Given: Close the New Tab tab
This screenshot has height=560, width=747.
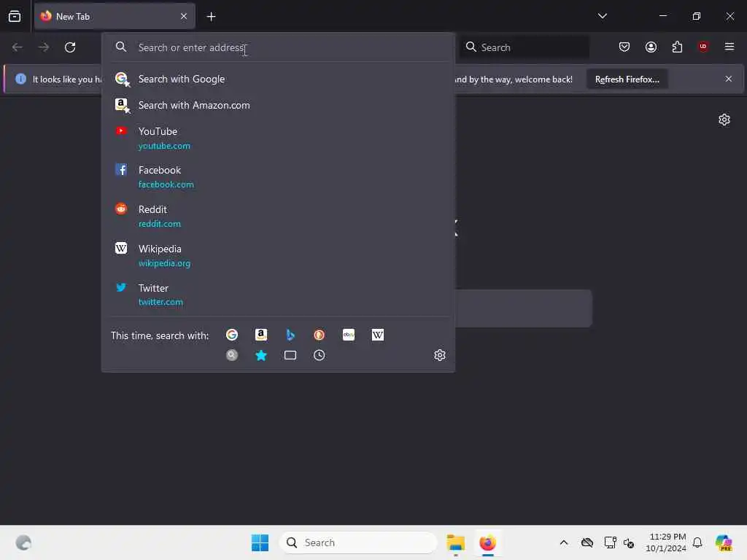Looking at the screenshot, I should [x=184, y=17].
